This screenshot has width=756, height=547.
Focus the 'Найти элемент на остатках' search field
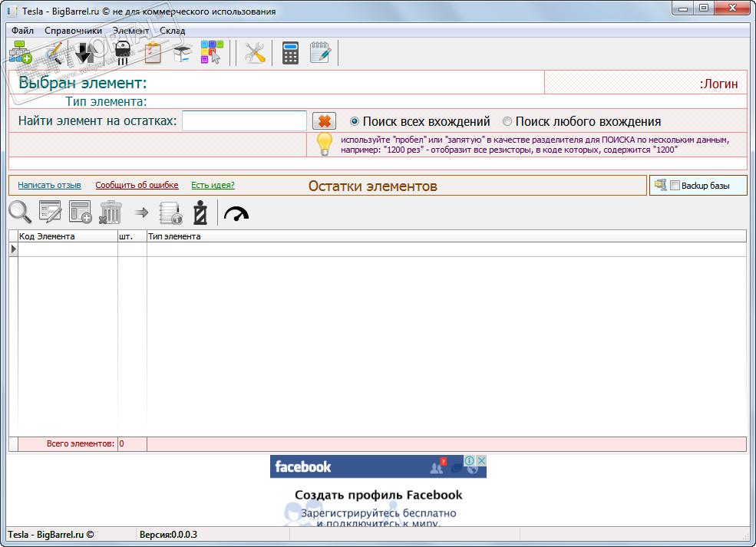(x=244, y=121)
